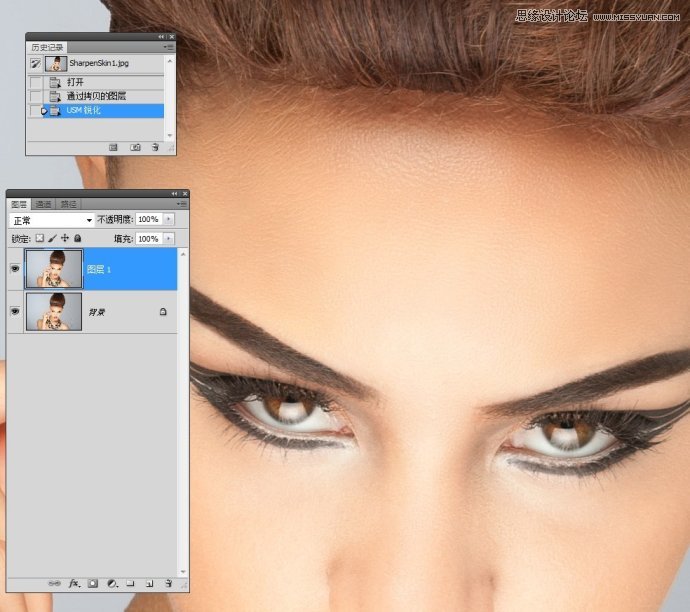Create a new layer icon

click(x=150, y=583)
